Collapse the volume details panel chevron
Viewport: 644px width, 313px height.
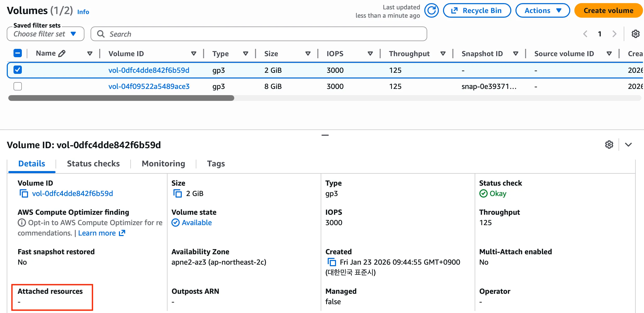(628, 145)
